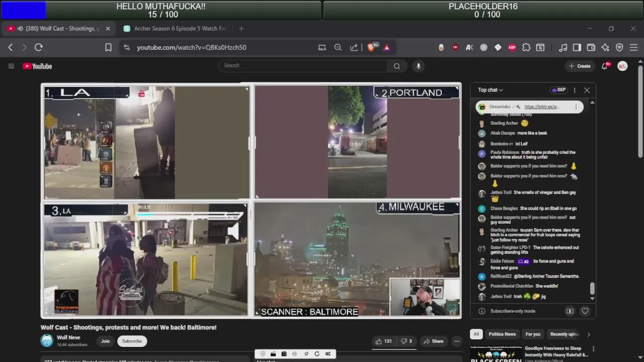Open the Wolf Neve channel avatar
This screenshot has height=362, width=644.
coord(47,341)
